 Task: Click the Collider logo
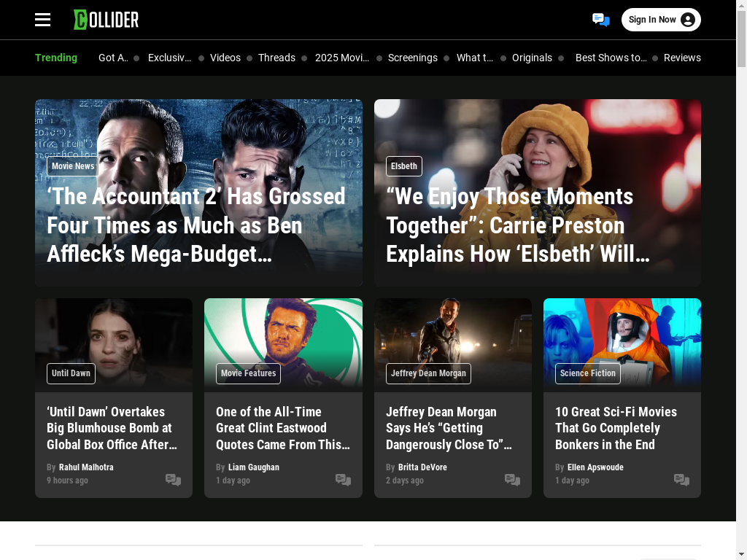[107, 20]
